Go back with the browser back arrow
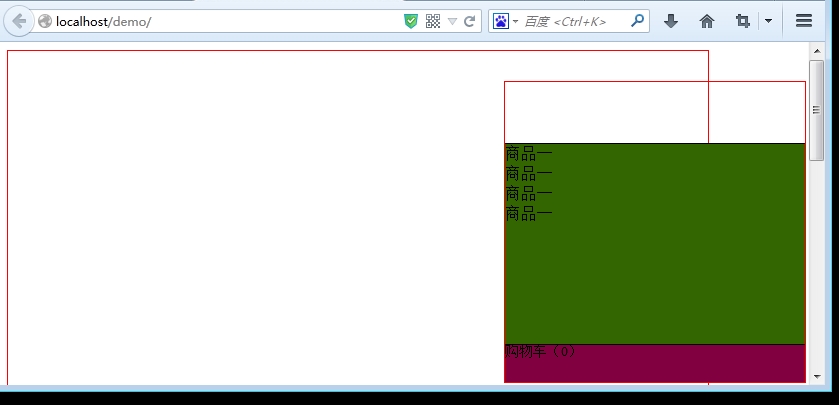This screenshot has width=839, height=405. [19, 21]
